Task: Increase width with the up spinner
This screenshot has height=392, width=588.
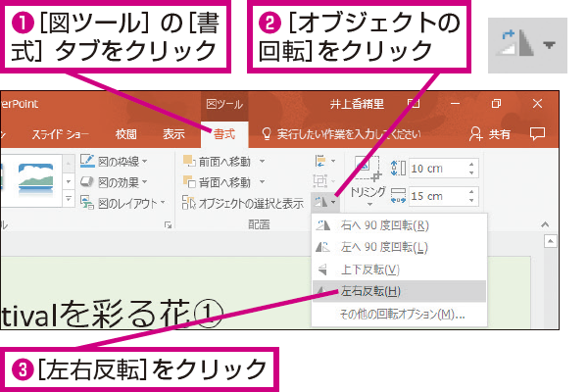Action: (471, 191)
